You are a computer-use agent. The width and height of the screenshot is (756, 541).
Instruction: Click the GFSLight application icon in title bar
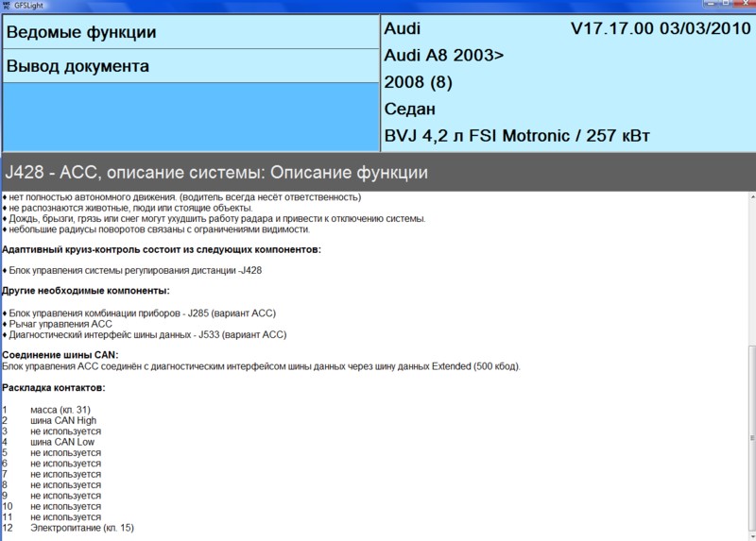click(x=6, y=6)
